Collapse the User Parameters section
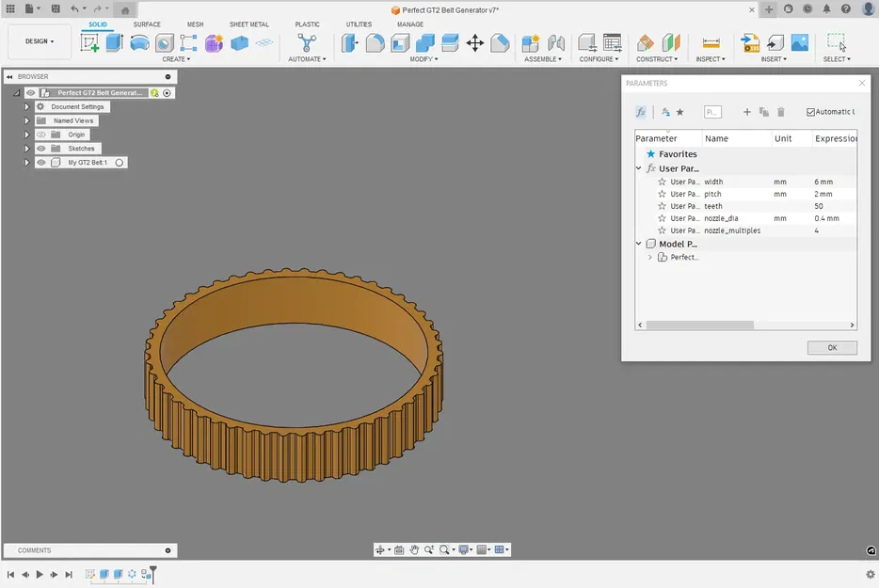The image size is (879, 588). 639,168
